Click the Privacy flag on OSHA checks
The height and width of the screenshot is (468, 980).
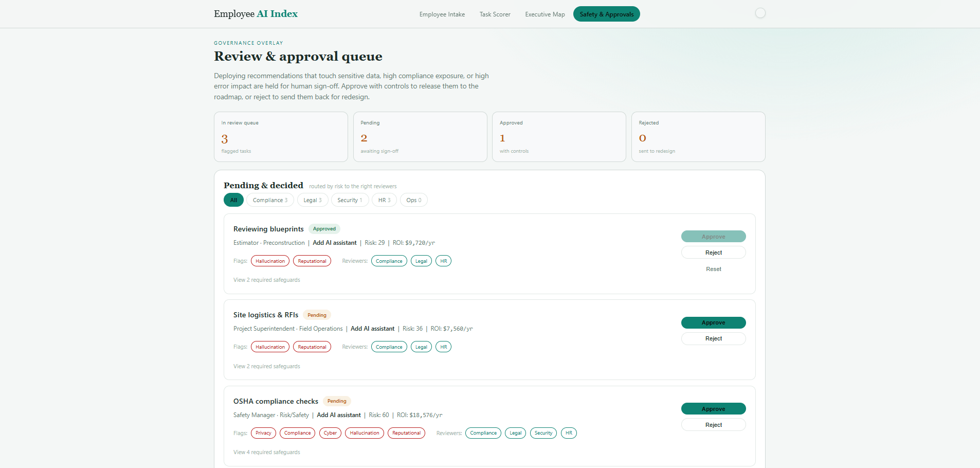click(x=263, y=433)
